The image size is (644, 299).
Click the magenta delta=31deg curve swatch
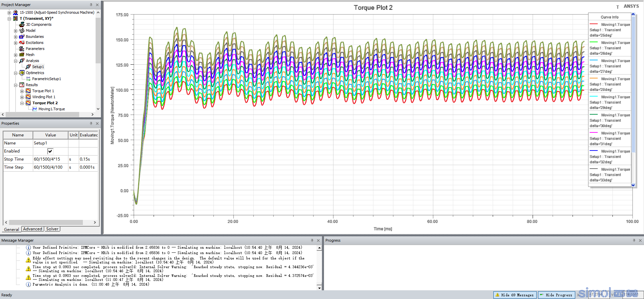point(594,133)
